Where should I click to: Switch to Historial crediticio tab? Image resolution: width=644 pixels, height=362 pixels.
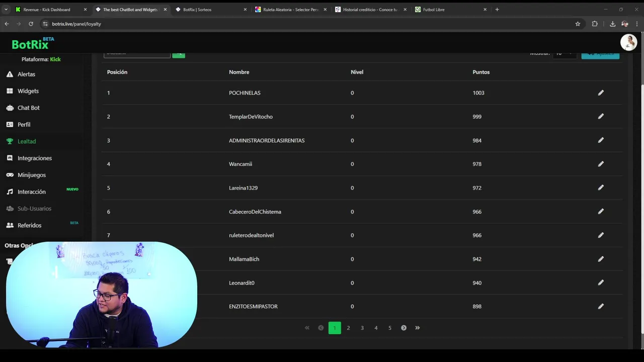point(370,10)
